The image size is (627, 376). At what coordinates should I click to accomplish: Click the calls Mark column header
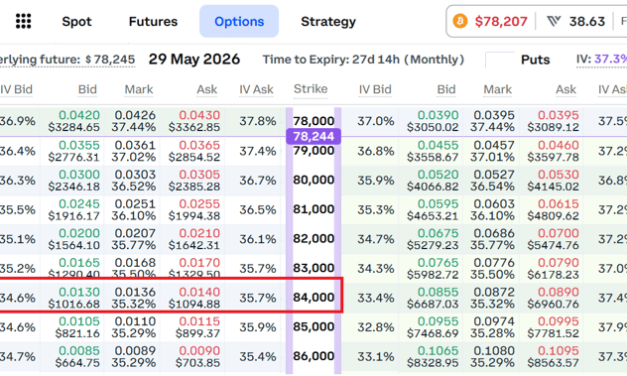tap(139, 89)
